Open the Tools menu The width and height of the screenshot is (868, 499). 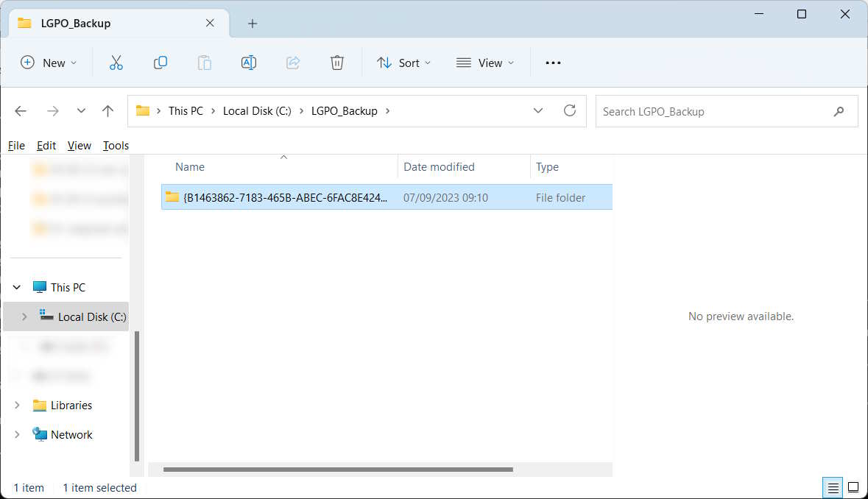(116, 145)
